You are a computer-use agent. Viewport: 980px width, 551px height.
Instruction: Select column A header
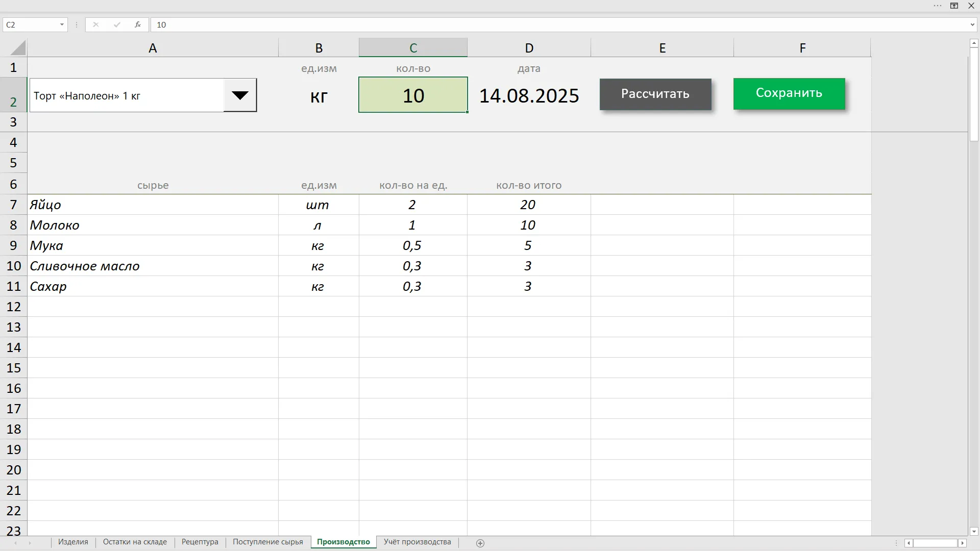(x=153, y=48)
